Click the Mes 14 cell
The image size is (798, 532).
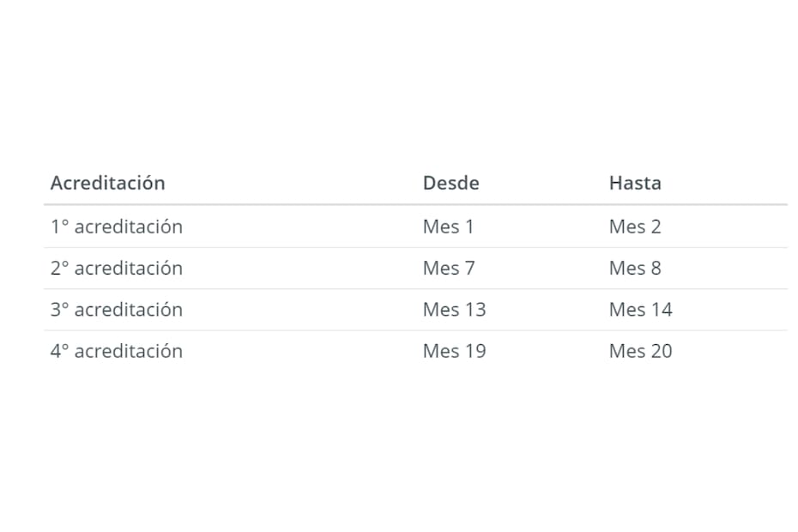coord(641,310)
